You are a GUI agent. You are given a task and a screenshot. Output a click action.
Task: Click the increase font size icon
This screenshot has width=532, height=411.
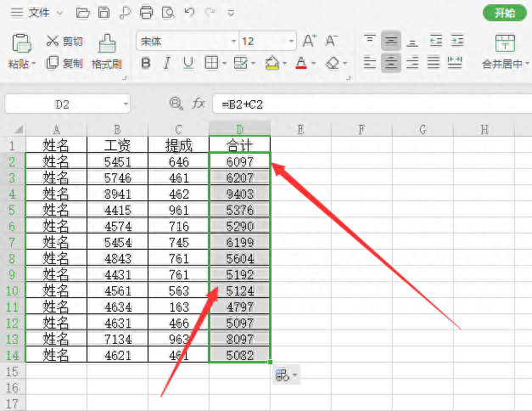309,41
